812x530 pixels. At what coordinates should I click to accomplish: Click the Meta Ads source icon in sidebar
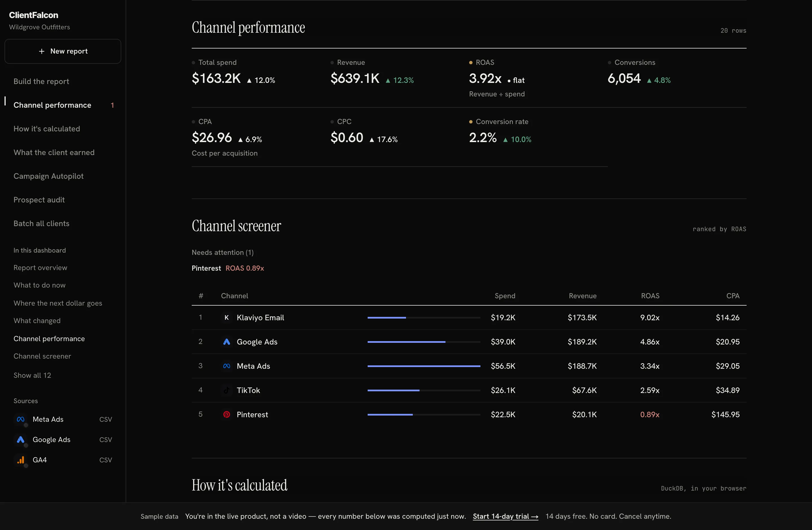click(21, 419)
